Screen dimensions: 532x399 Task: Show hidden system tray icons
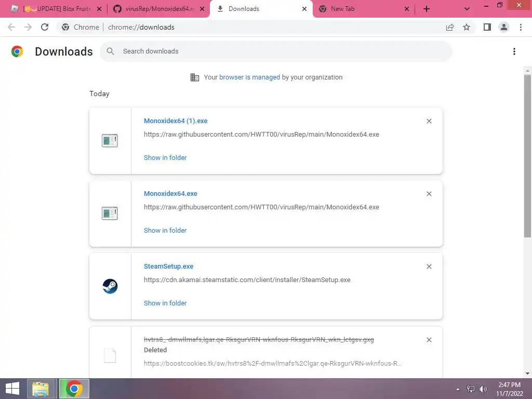coord(458,389)
